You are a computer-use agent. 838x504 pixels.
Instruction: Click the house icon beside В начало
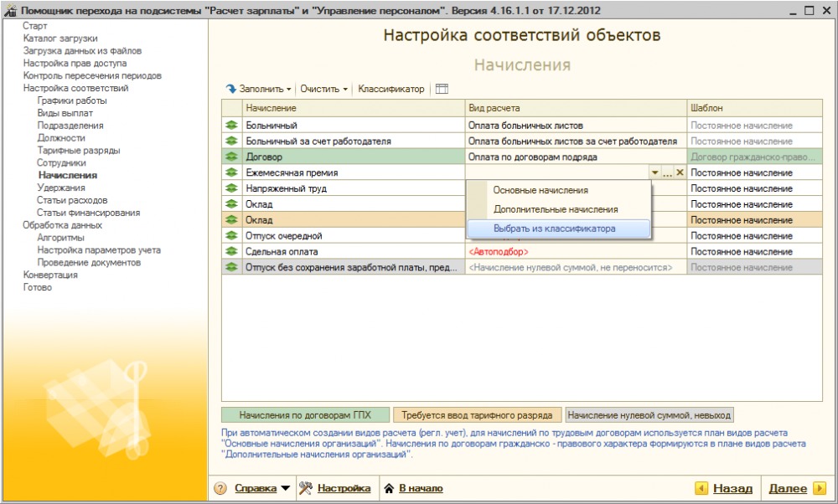(389, 488)
